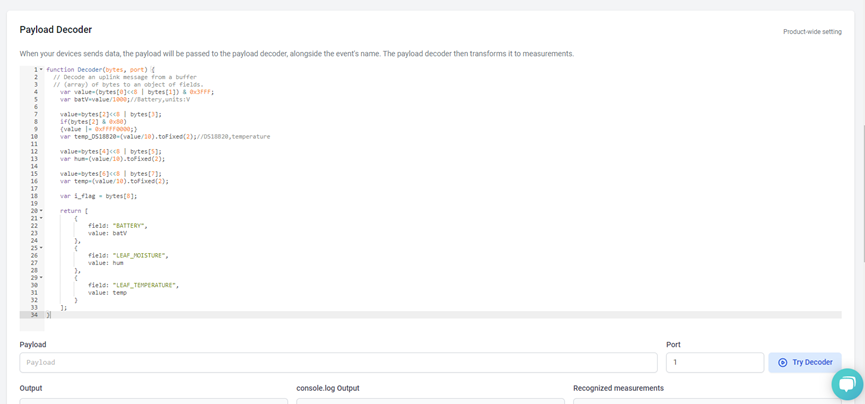Screen dimensions: 865x404
Task: Focus the Payload input field
Action: (338, 363)
